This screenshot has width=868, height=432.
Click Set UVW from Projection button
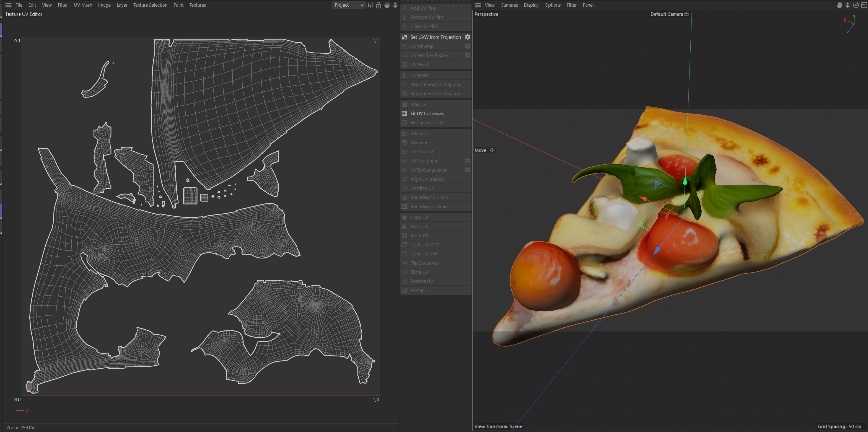[435, 37]
